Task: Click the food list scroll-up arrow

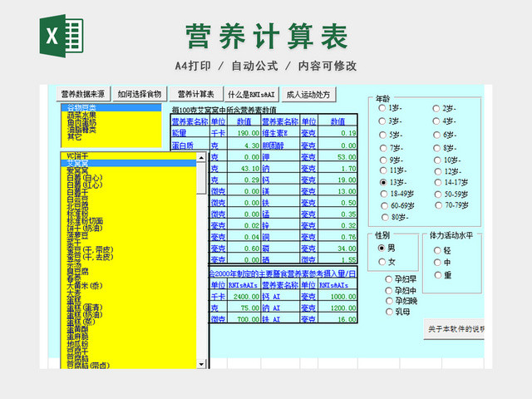Action: [x=201, y=157]
